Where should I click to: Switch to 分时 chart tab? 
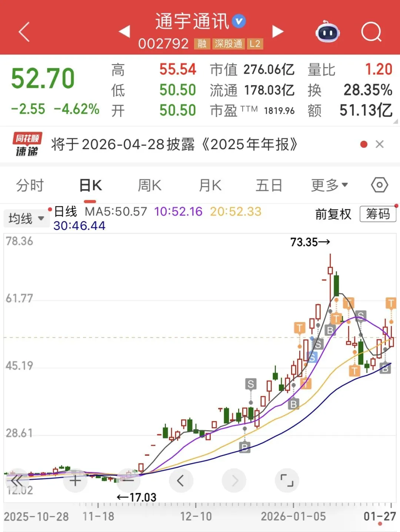click(x=30, y=185)
